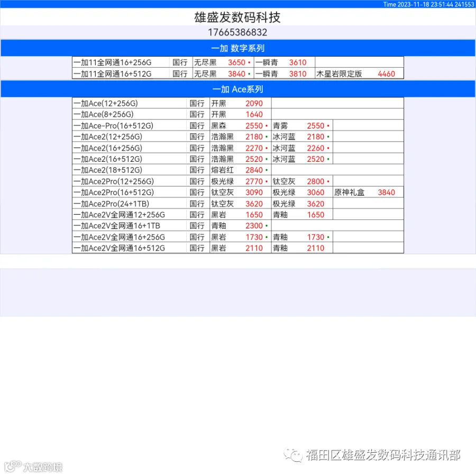
Task: Select the 一加Ace2V全网通12+256G model name
Action: [x=120, y=215]
